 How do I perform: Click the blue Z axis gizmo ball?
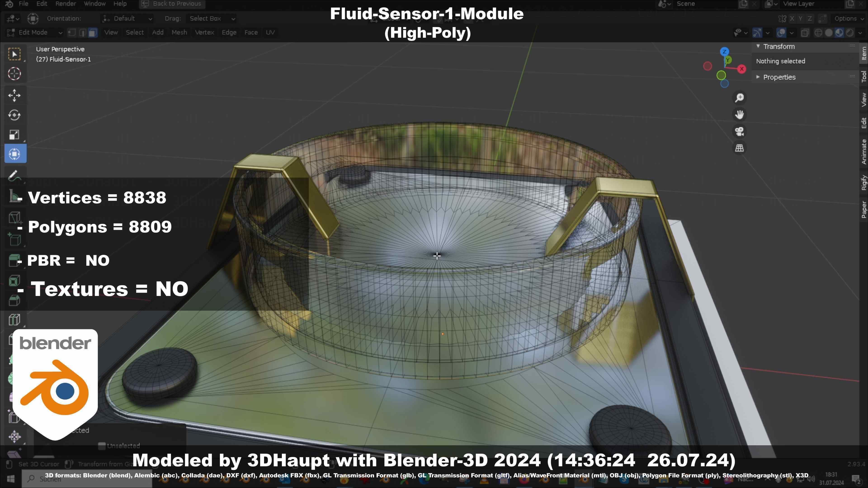point(725,52)
